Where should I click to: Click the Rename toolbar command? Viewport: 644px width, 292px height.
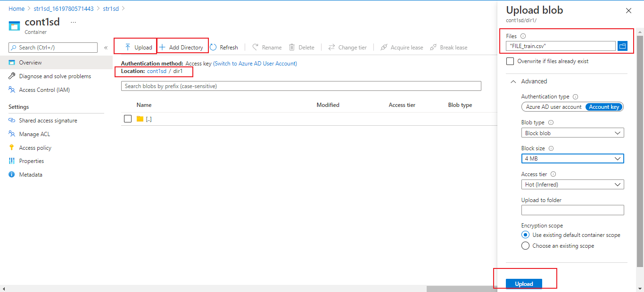[x=267, y=47]
